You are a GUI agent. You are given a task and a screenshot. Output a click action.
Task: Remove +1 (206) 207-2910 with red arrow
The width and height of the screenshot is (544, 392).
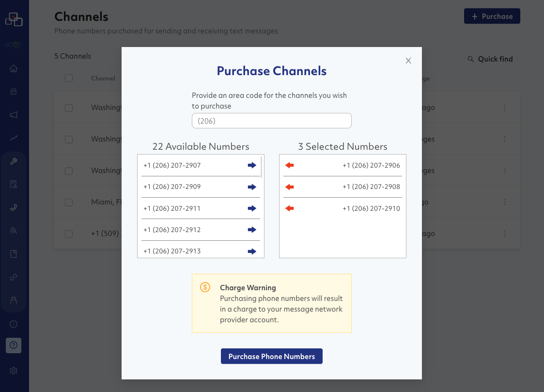tap(290, 208)
